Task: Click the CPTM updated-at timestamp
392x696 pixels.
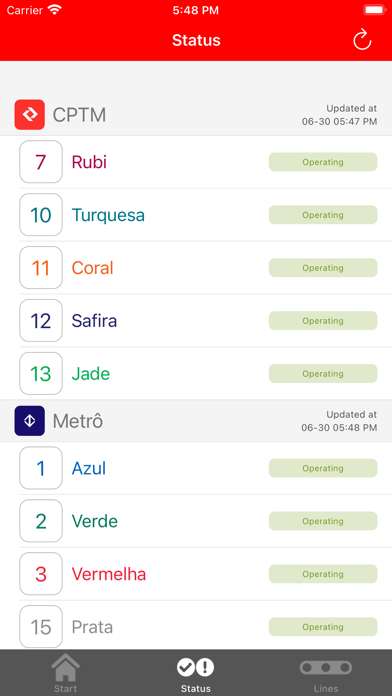Action: click(x=340, y=115)
